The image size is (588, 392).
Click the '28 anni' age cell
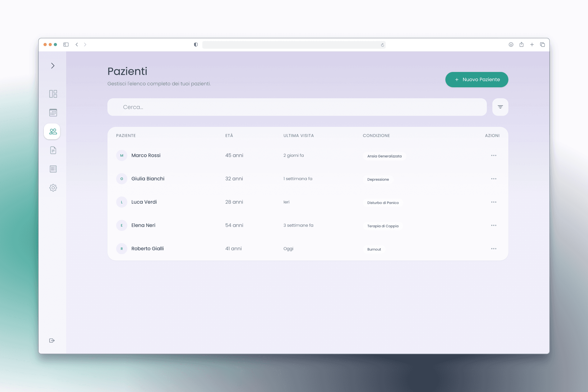click(x=234, y=202)
